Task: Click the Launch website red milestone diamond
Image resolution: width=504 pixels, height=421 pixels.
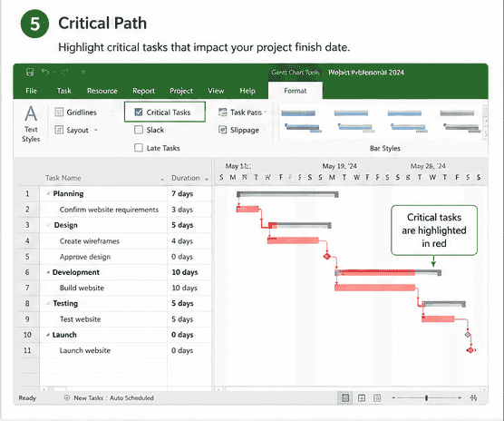Action: pyautogui.click(x=470, y=350)
